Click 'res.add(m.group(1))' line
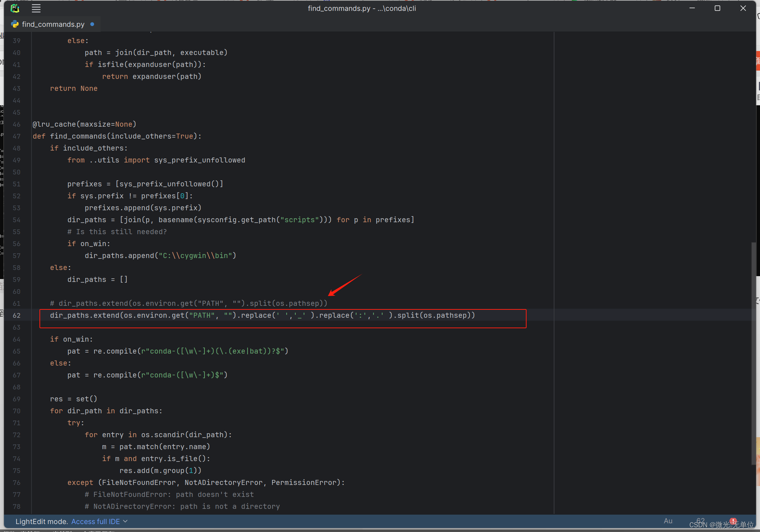The height and width of the screenshot is (532, 760). click(x=160, y=471)
